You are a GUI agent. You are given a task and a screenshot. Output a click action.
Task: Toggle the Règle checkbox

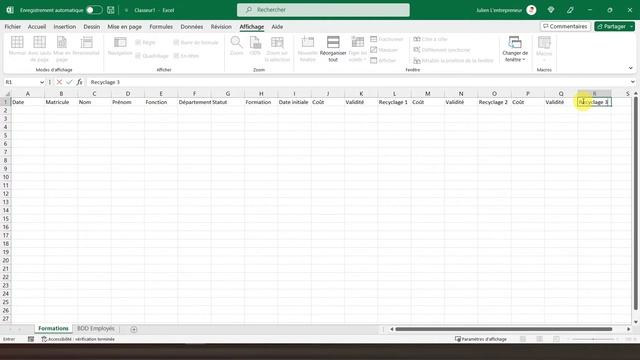tap(138, 42)
